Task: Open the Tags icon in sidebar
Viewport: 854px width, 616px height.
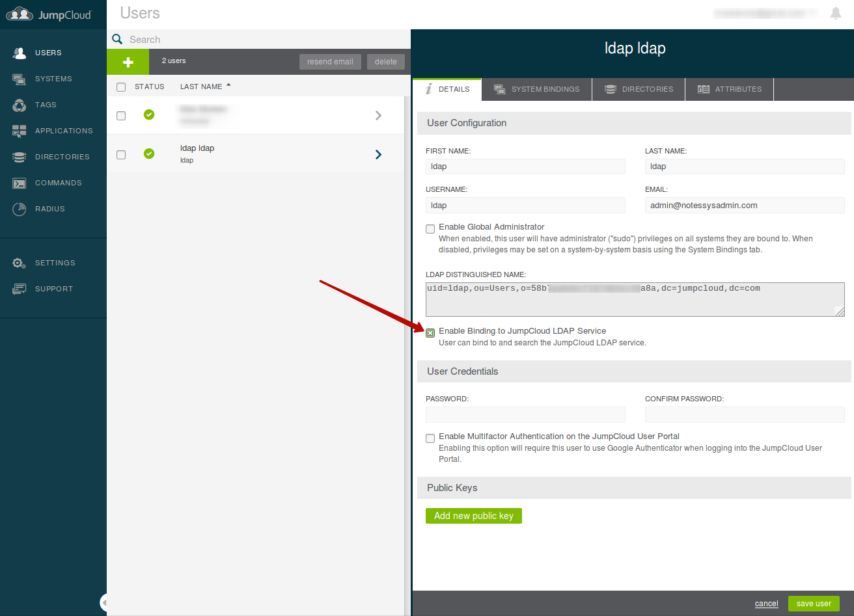Action: pyautogui.click(x=20, y=105)
